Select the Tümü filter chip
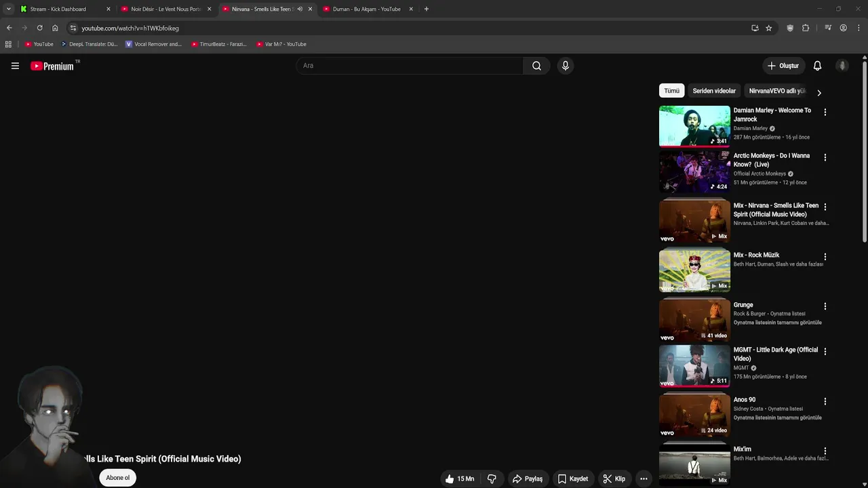The width and height of the screenshot is (868, 488). [x=671, y=91]
